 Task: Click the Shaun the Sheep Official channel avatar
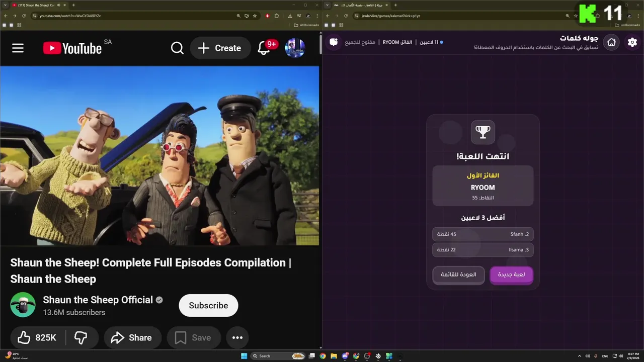coord(23,305)
